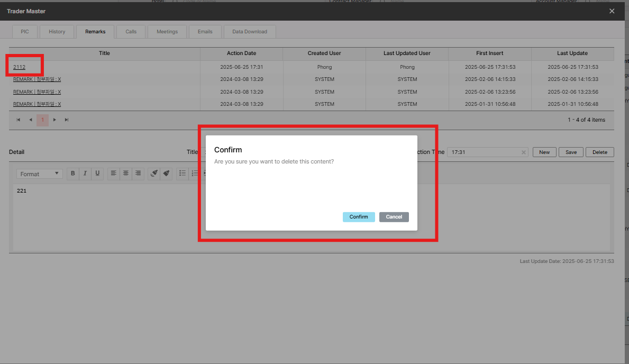This screenshot has width=629, height=364.
Task: Go to the last page of remarks
Action: coord(67,120)
